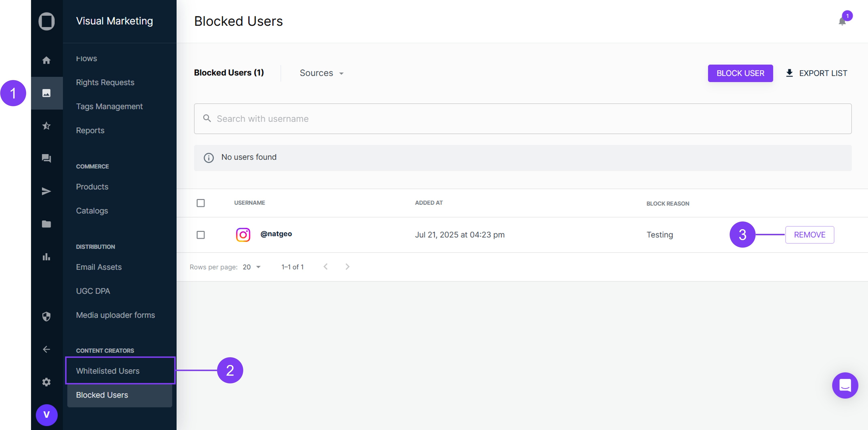Open the settings gear icon
868x430 pixels.
click(46, 382)
